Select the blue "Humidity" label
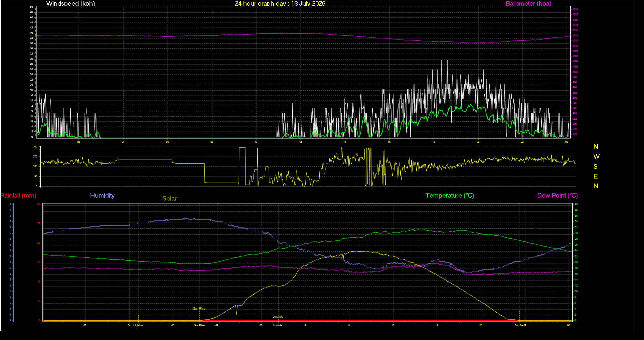 click(102, 196)
